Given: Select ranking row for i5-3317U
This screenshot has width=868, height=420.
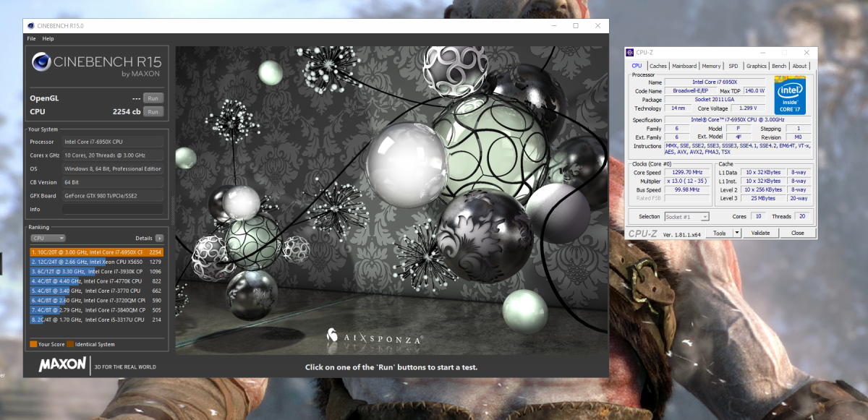Looking at the screenshot, I should [96, 320].
